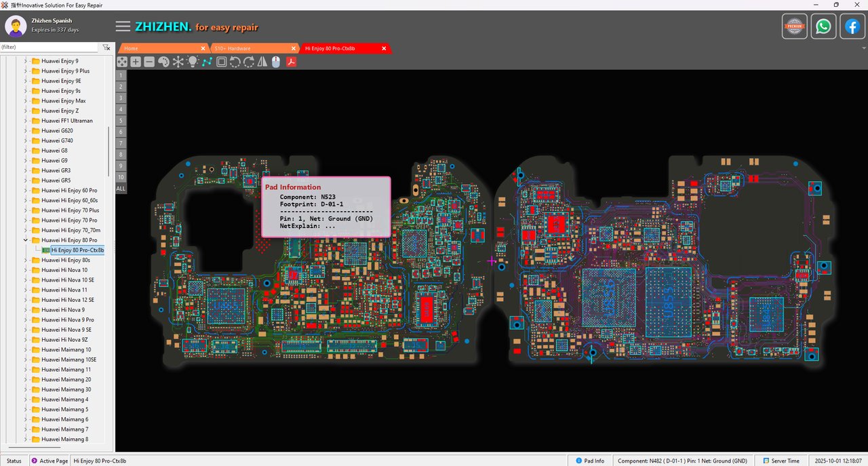Select the Hi Enjoy 80 Pro-Ctx8b tab

click(345, 48)
